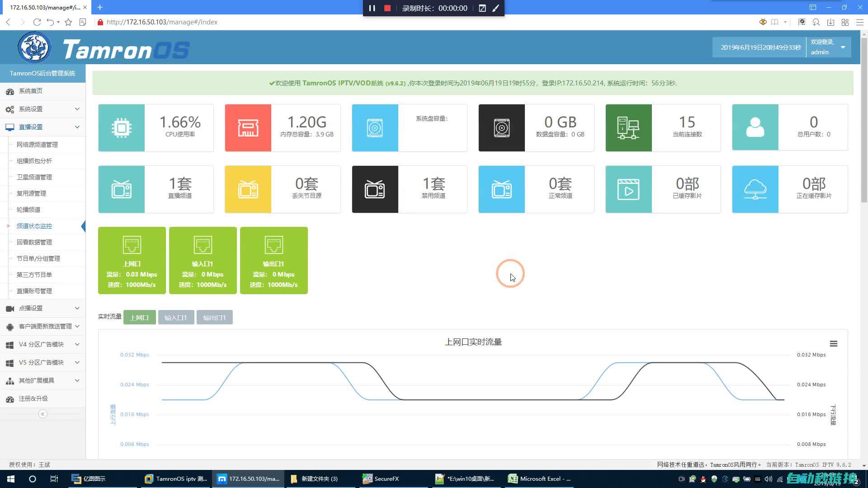The height and width of the screenshot is (488, 868).
Task: Switch to Microsoft Excel in the taskbar
Action: 540,479
